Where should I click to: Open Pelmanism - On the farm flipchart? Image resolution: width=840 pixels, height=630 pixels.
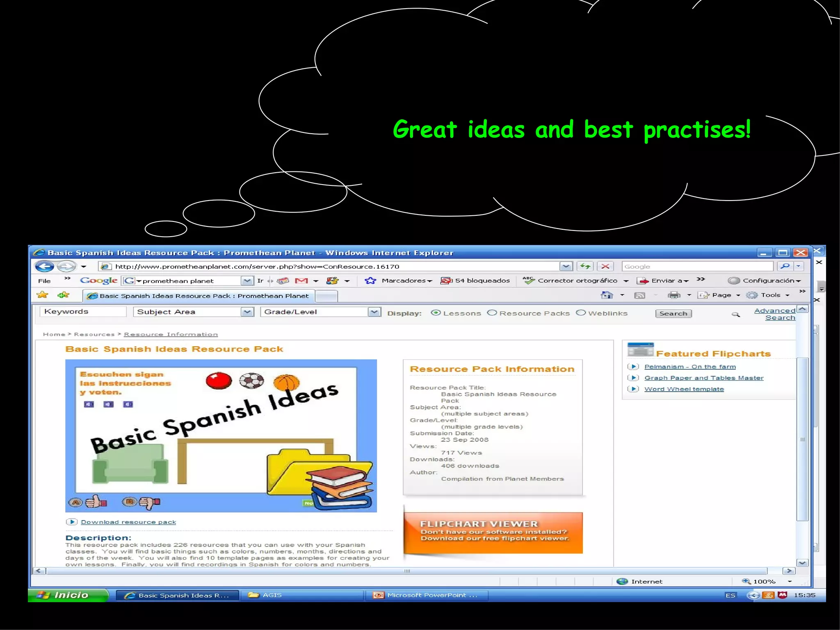pyautogui.click(x=690, y=367)
